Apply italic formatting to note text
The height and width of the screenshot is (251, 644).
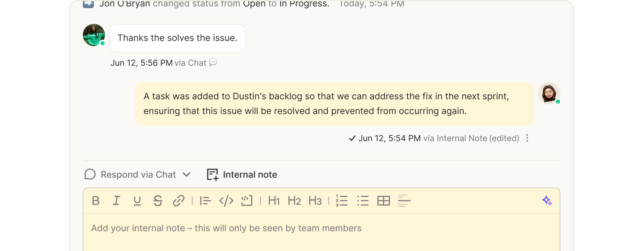coord(116,201)
